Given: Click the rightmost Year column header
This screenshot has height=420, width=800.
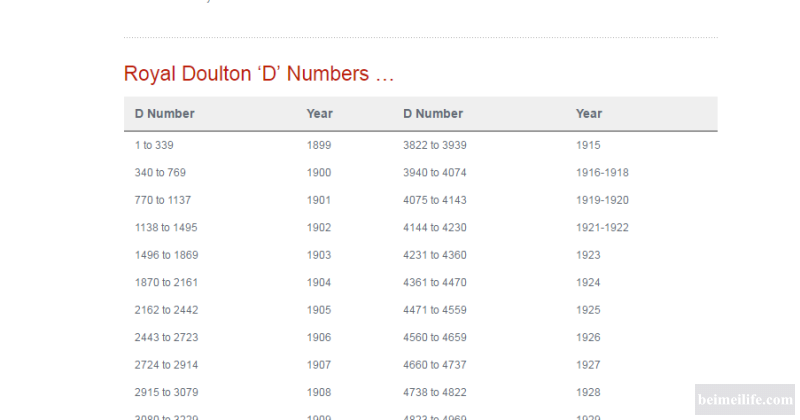Looking at the screenshot, I should [589, 114].
